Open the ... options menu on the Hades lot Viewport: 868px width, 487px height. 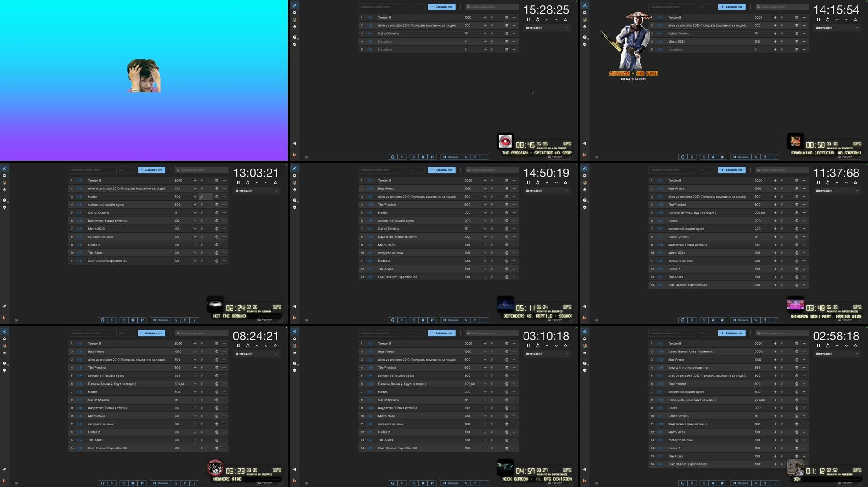[x=223, y=197]
